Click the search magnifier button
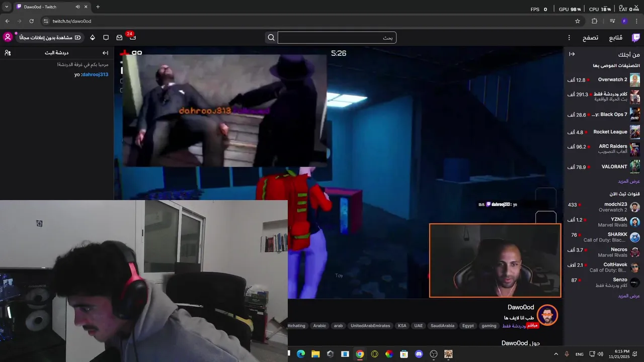644x362 pixels. [271, 38]
